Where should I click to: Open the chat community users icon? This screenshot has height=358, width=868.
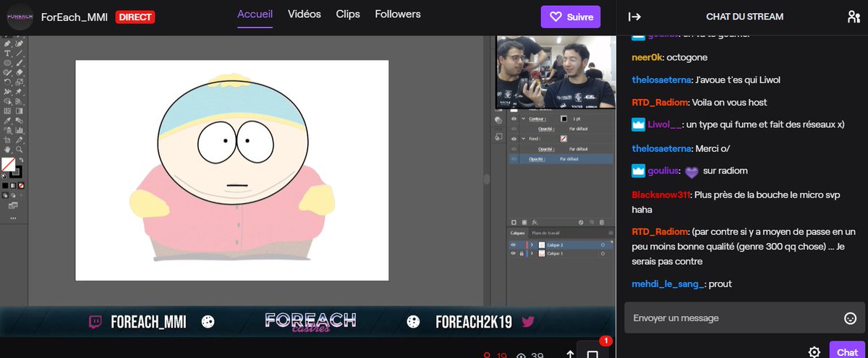(x=853, y=17)
